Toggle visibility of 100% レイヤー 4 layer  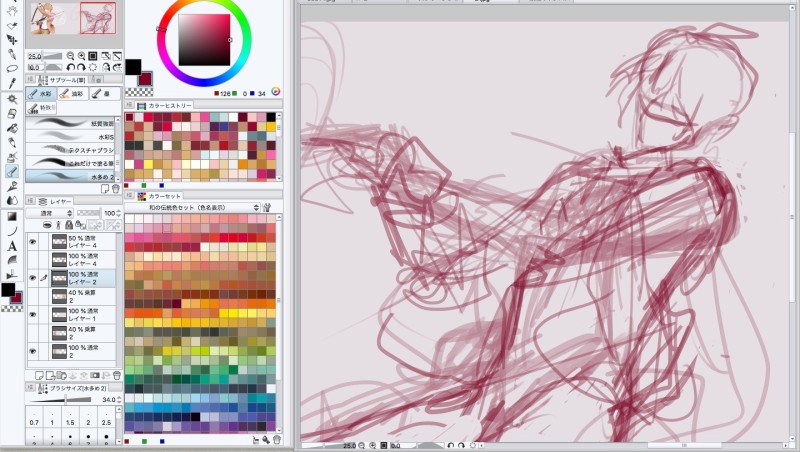tap(33, 260)
